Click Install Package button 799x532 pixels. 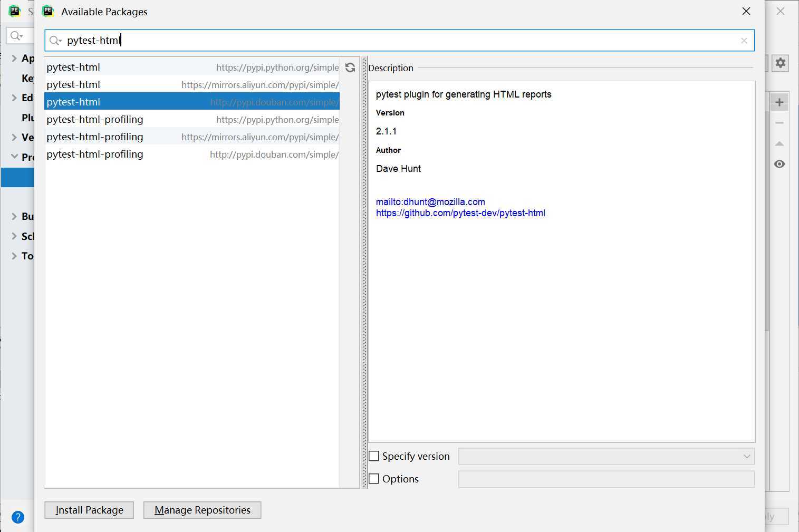click(89, 510)
